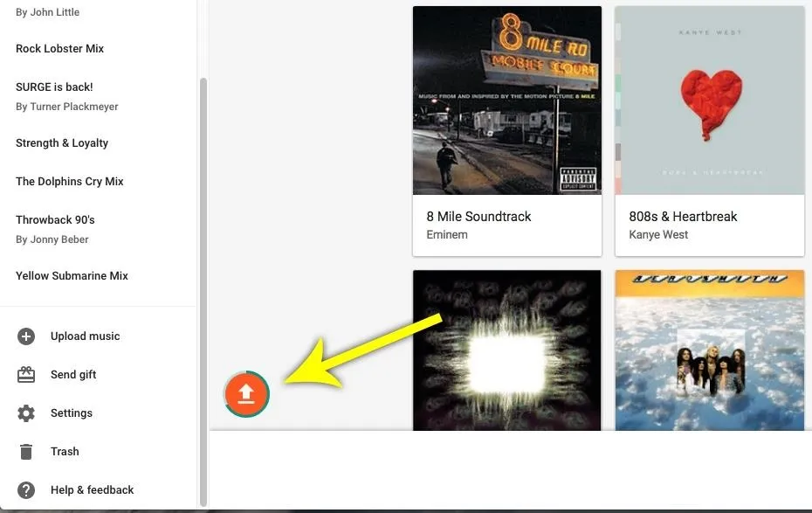
Task: Click the glowing white square album cover
Action: pyautogui.click(x=507, y=350)
